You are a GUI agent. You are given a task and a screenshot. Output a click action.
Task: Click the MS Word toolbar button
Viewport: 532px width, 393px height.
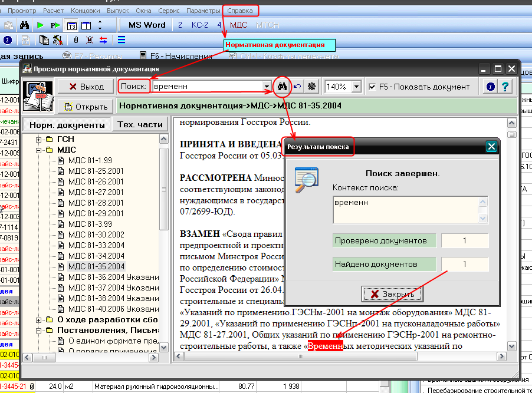147,25
